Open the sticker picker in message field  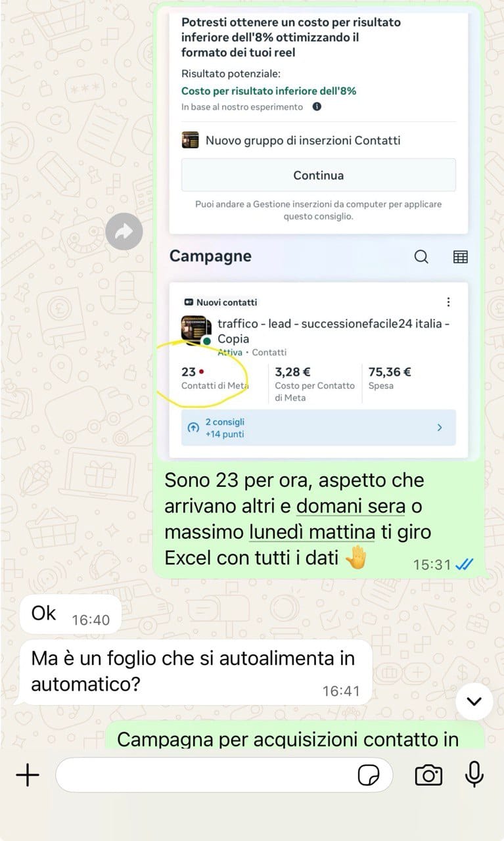369,776
